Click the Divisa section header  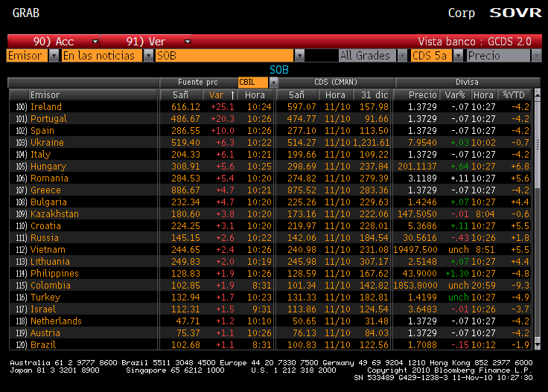point(467,83)
